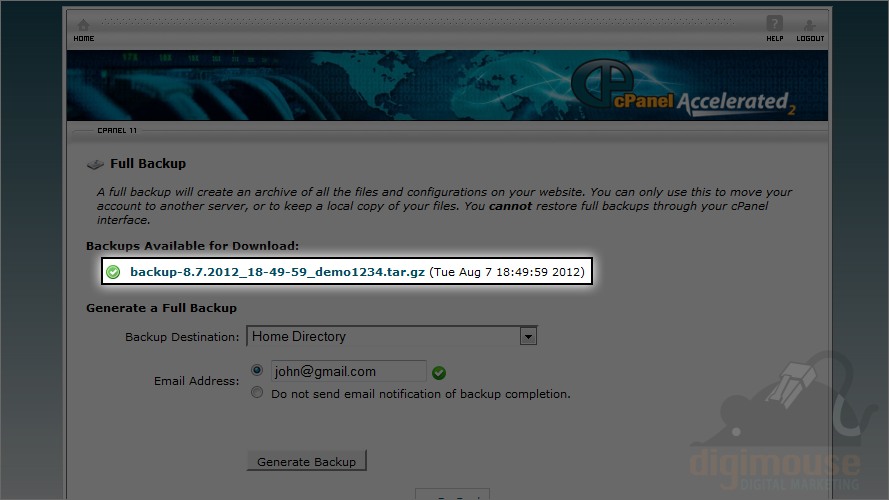The width and height of the screenshot is (889, 500).
Task: Click the green checkmark beside backup file
Action: [113, 272]
